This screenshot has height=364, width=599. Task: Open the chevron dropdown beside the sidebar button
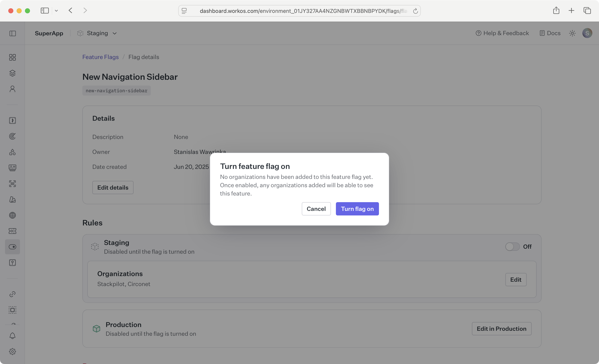pos(56,10)
